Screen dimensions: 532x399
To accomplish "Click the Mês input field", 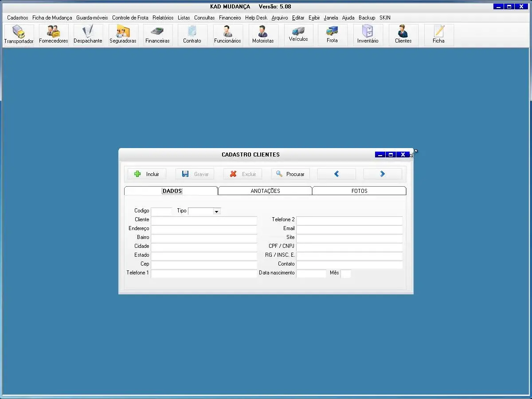I will pos(346,274).
